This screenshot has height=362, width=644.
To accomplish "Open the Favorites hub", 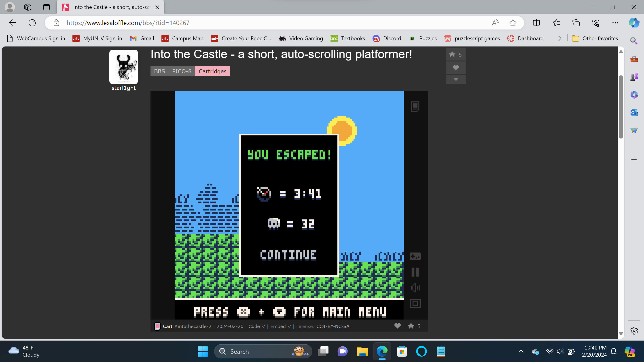I will pos(556,23).
